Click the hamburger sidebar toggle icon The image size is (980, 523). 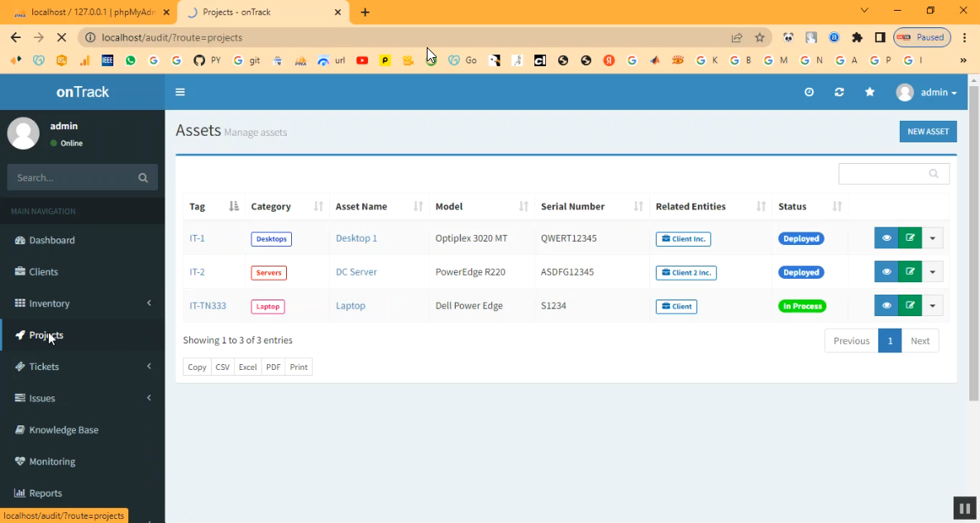coord(180,92)
